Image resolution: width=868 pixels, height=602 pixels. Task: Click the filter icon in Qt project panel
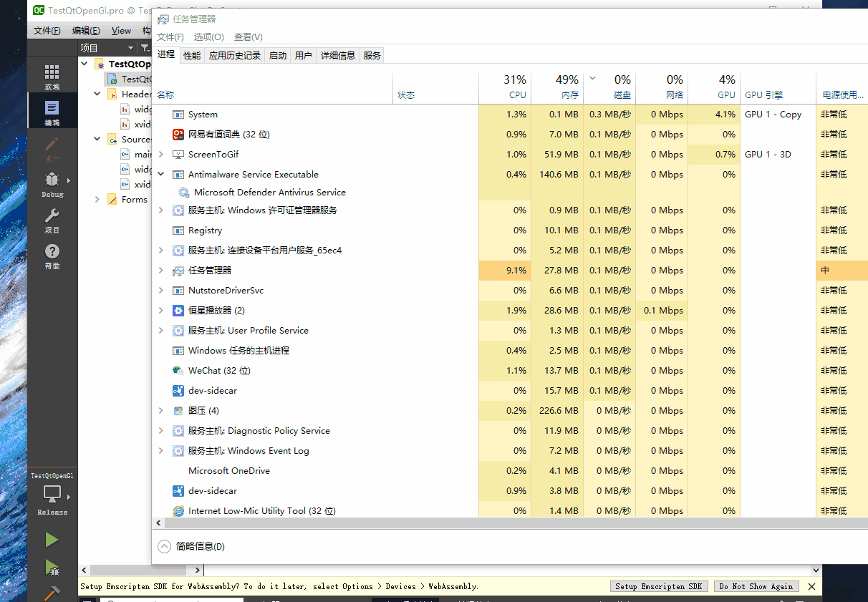coord(144,48)
